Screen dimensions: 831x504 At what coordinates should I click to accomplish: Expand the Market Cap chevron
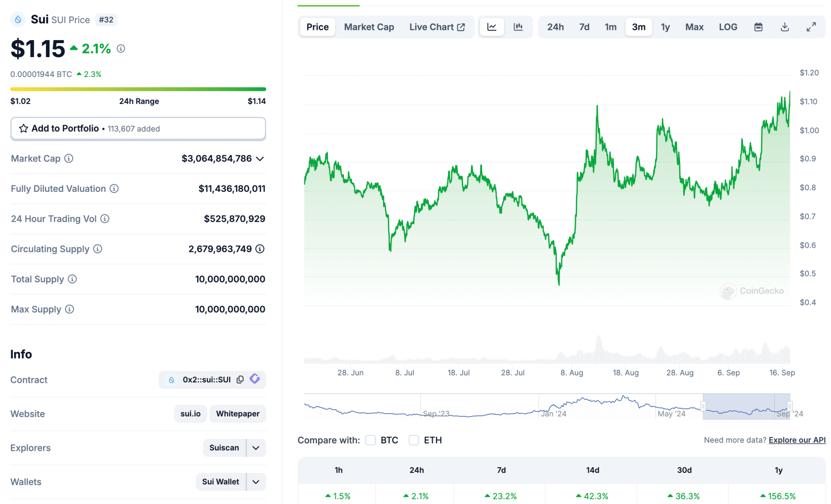point(260,159)
